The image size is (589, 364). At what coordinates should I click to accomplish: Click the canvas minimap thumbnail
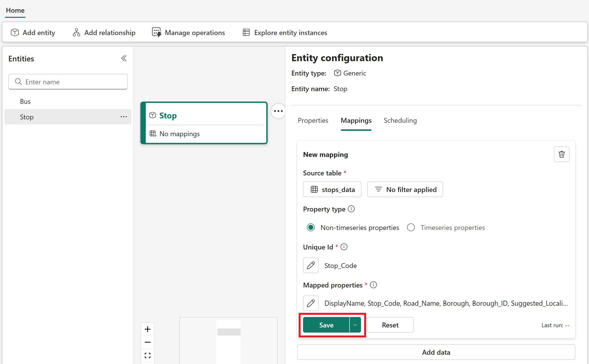[x=228, y=340]
